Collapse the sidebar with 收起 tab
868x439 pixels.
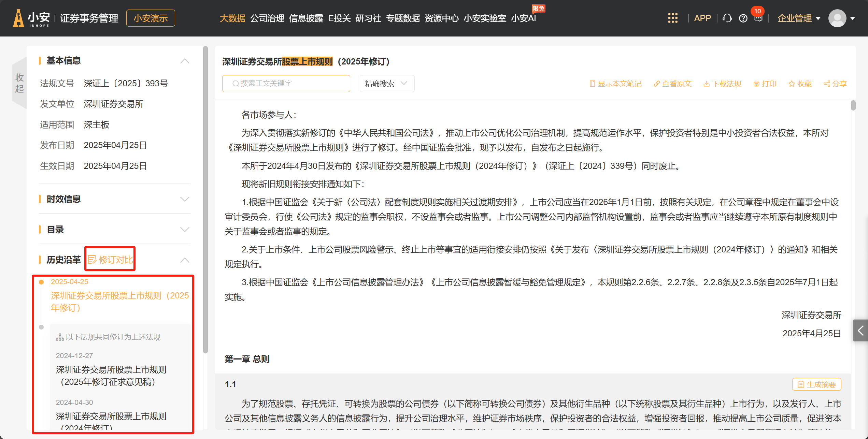click(x=19, y=83)
